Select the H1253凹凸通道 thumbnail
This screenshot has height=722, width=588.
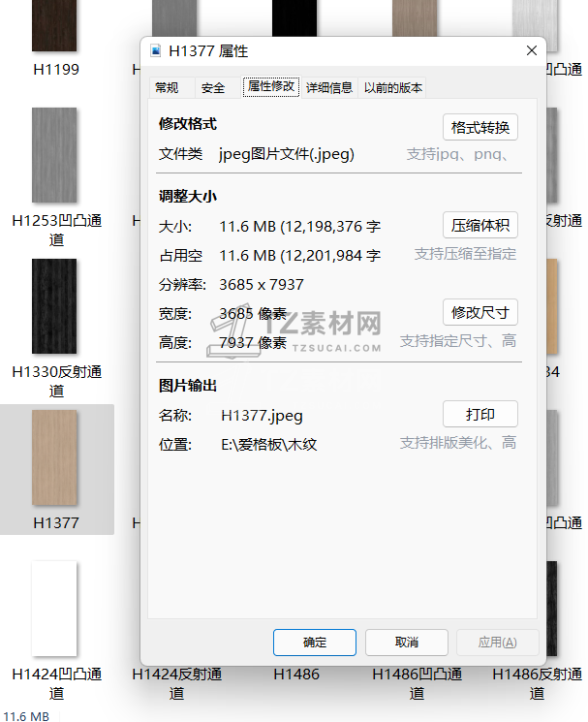54,155
